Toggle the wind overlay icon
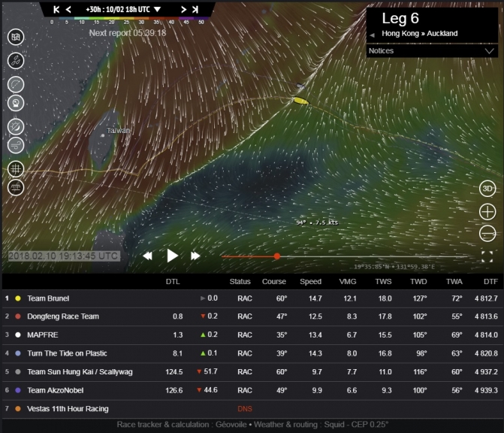Viewport: 504px width, 433px height. 16,145
